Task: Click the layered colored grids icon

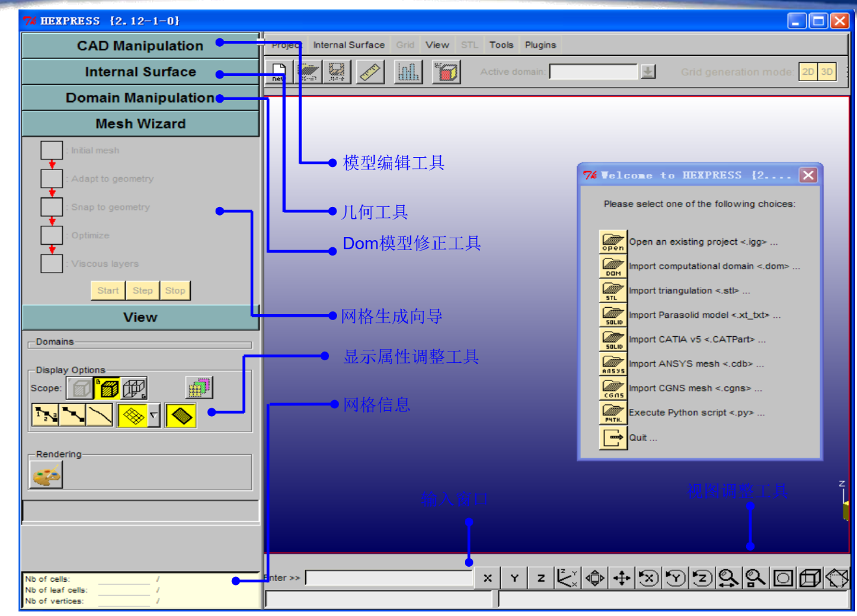Action: [x=199, y=388]
